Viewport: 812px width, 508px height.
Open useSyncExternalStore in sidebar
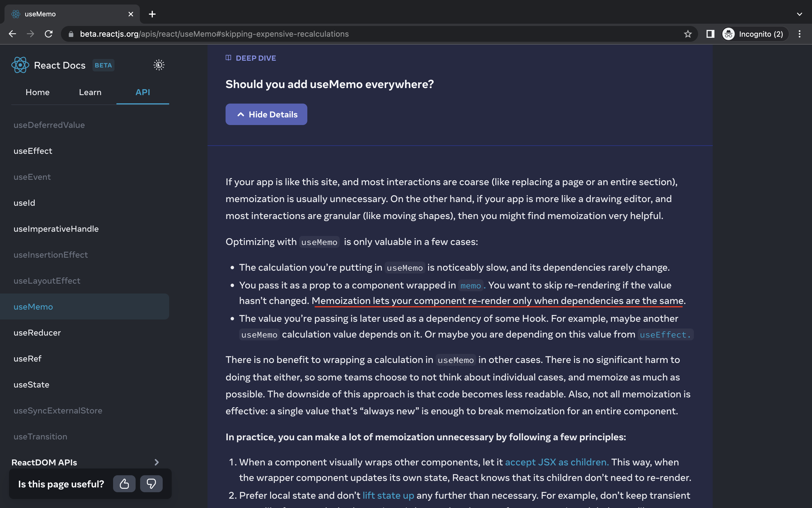click(x=58, y=411)
